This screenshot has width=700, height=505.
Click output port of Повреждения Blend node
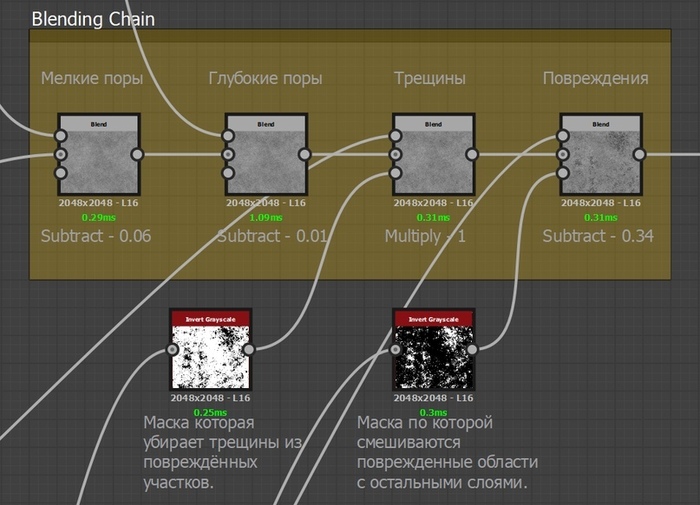point(640,154)
